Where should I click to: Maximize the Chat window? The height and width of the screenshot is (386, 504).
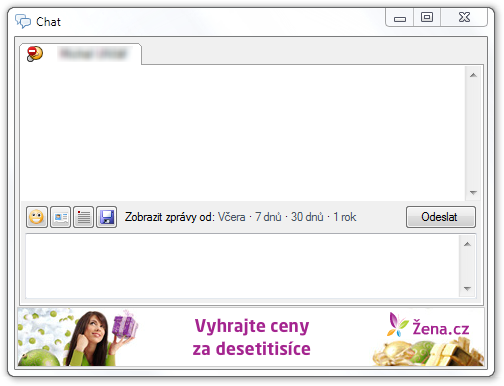coord(427,18)
